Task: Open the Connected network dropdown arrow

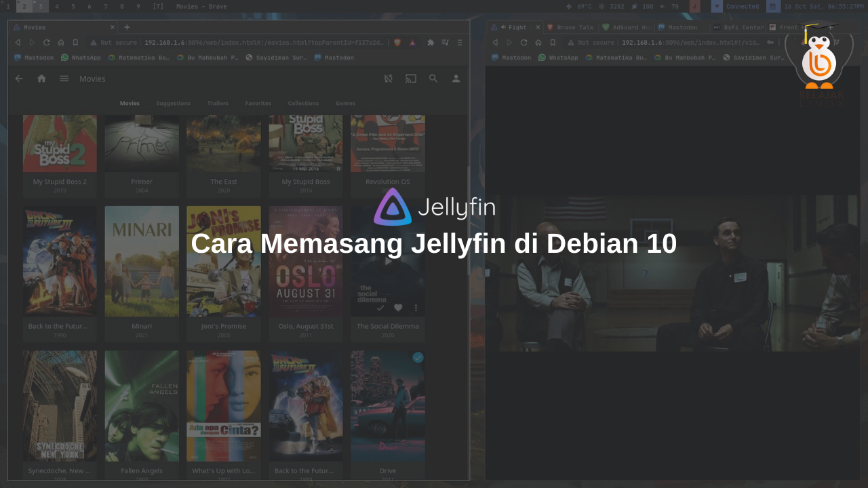Action: tap(717, 6)
